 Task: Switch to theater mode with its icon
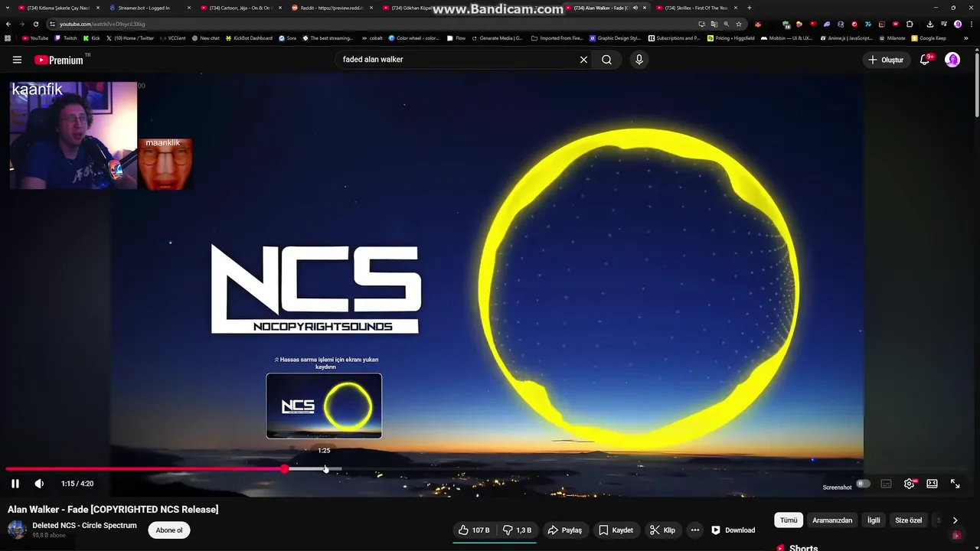932,484
